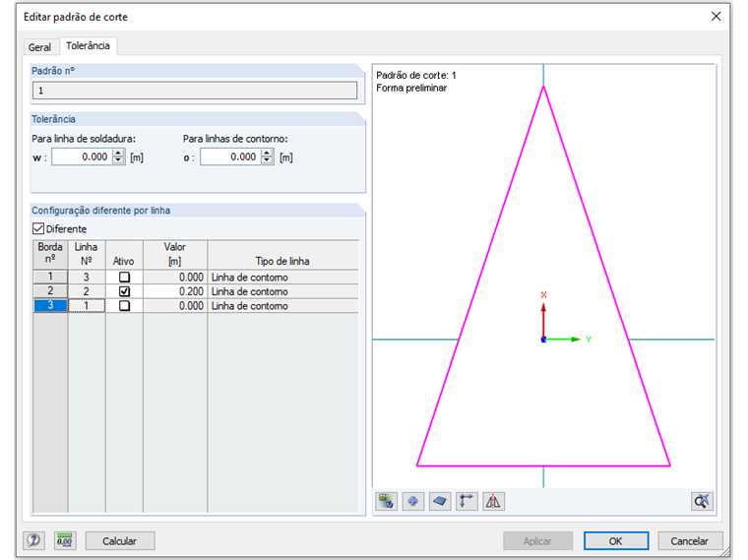This screenshot has height=560, width=748.
Task: Click Linha Nº cell in border row 1
Action: click(87, 278)
